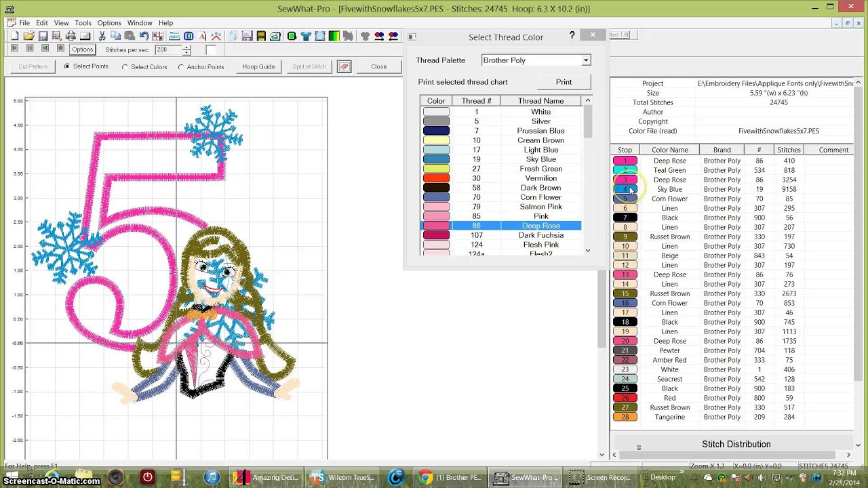Click the green hoop toolbar icon
The image size is (868, 488).
click(292, 36)
